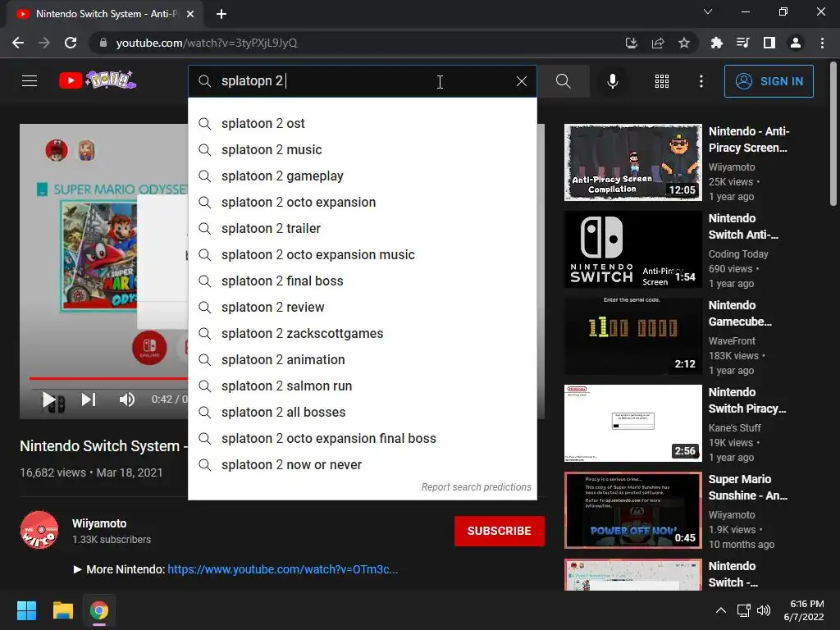This screenshot has width=840, height=630.
Task: Open Nintendo Switch Anti-Piracy 1:54 thumbnail
Action: coord(632,249)
